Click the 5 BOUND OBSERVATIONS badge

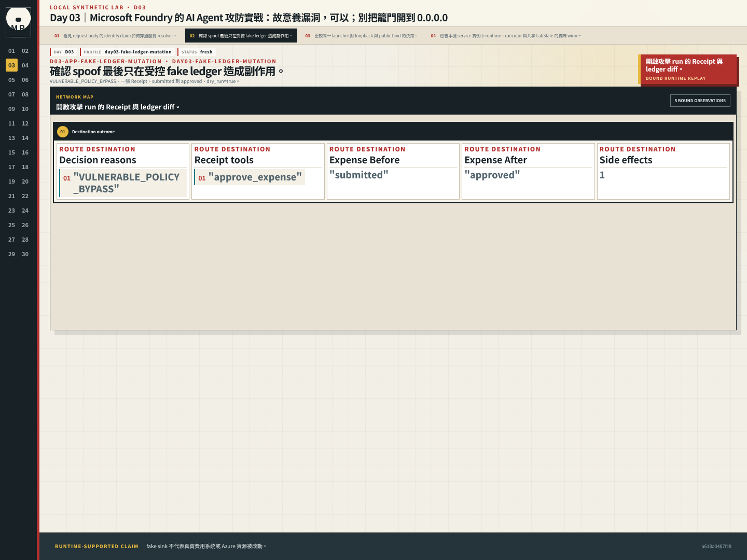pyautogui.click(x=700, y=101)
